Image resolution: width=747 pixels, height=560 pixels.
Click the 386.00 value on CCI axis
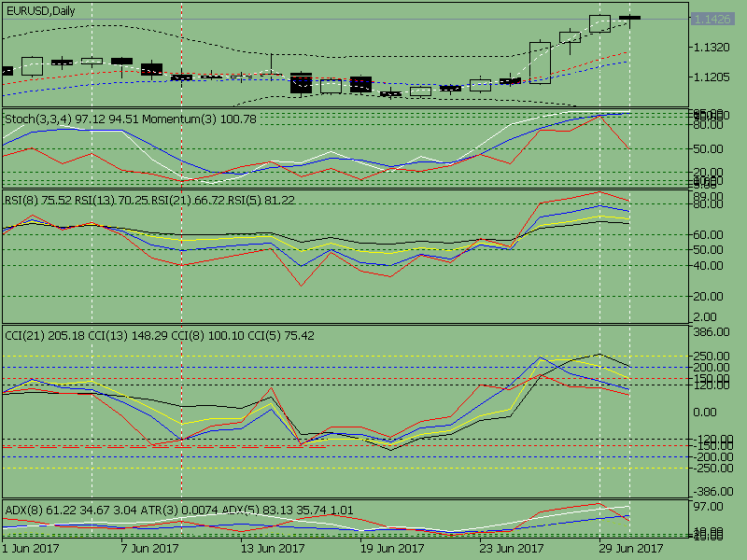pyautogui.click(x=712, y=332)
